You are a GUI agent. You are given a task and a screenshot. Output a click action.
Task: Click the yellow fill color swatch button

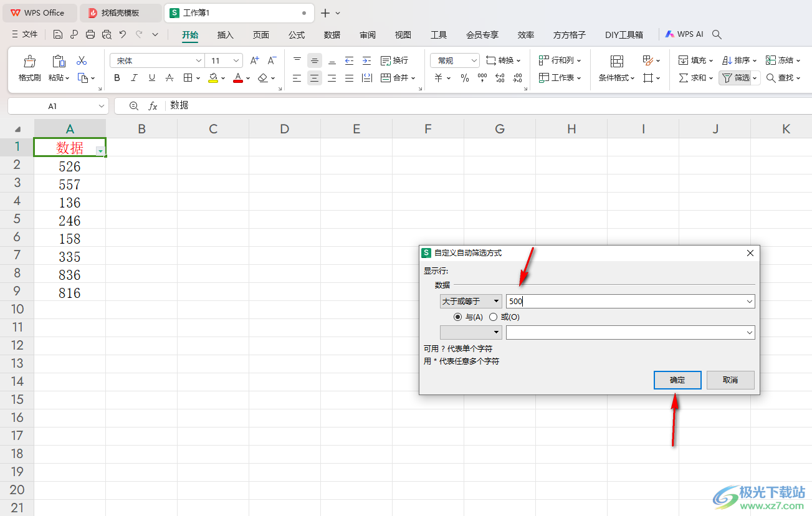click(x=213, y=78)
